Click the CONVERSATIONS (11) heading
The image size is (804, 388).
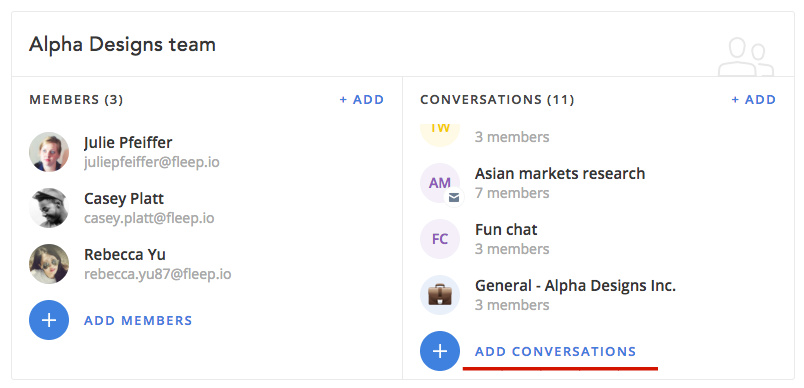pos(497,99)
